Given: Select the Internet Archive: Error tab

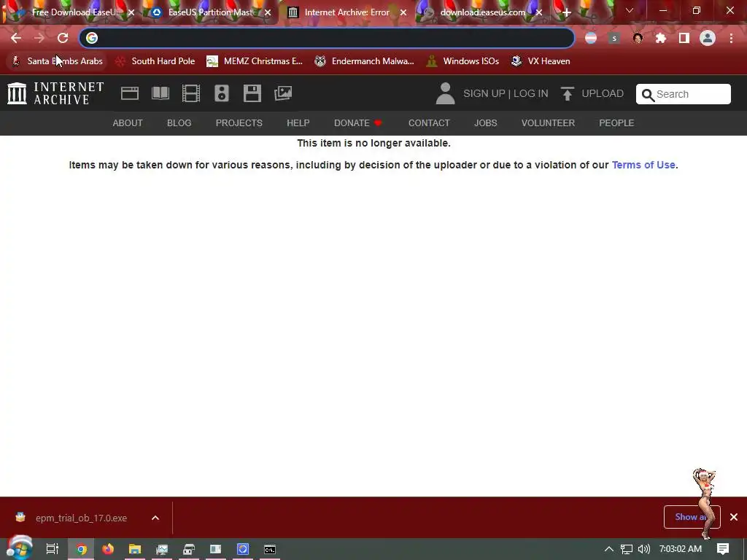Looking at the screenshot, I should point(347,12).
